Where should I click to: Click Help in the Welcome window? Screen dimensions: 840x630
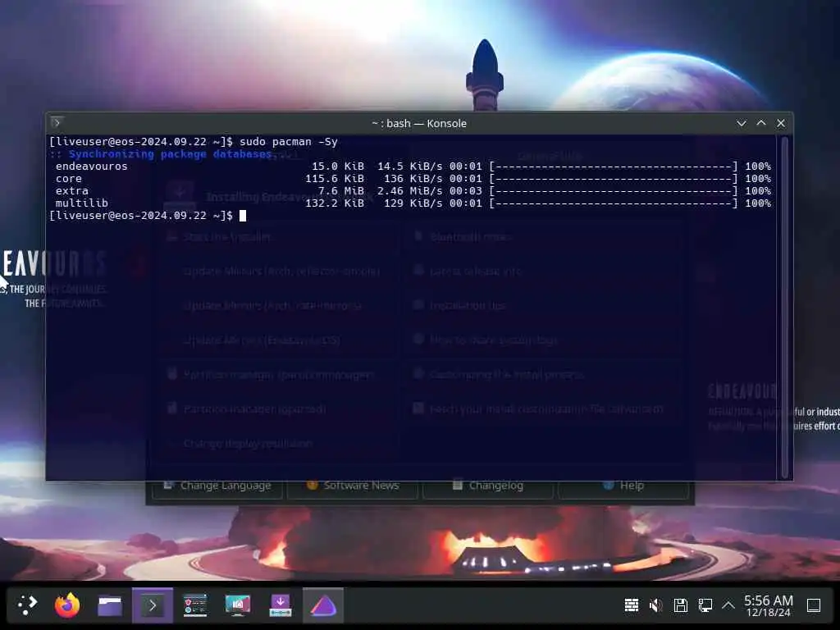coord(623,486)
